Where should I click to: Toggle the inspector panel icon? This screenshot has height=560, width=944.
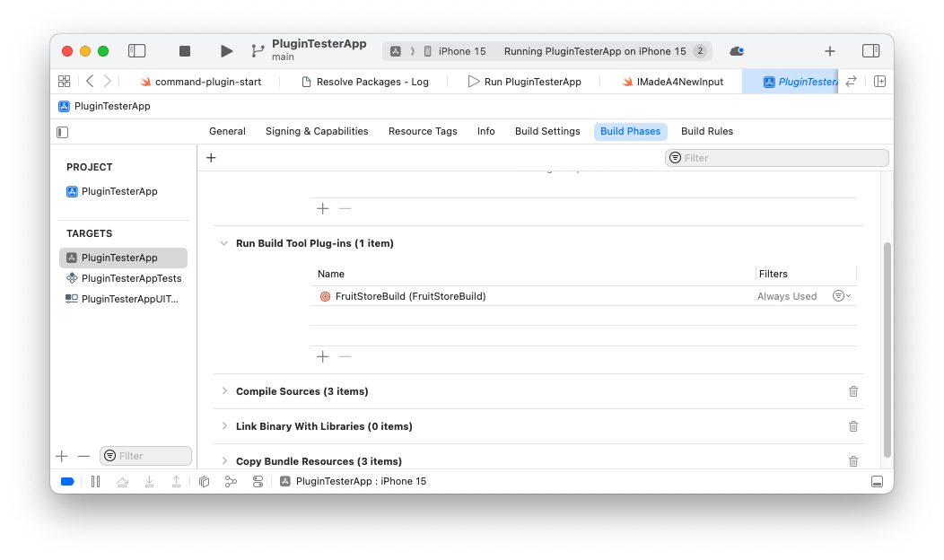pyautogui.click(x=870, y=51)
